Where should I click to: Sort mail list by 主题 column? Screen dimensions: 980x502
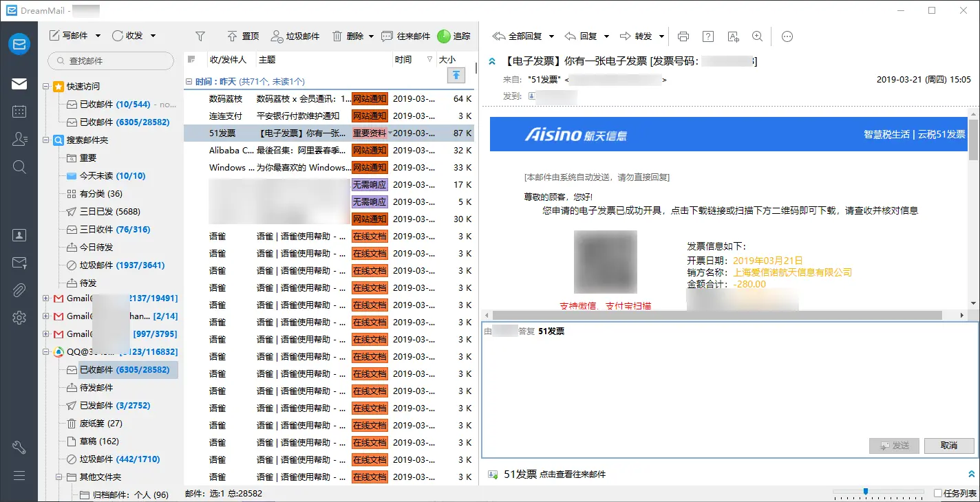pos(324,60)
